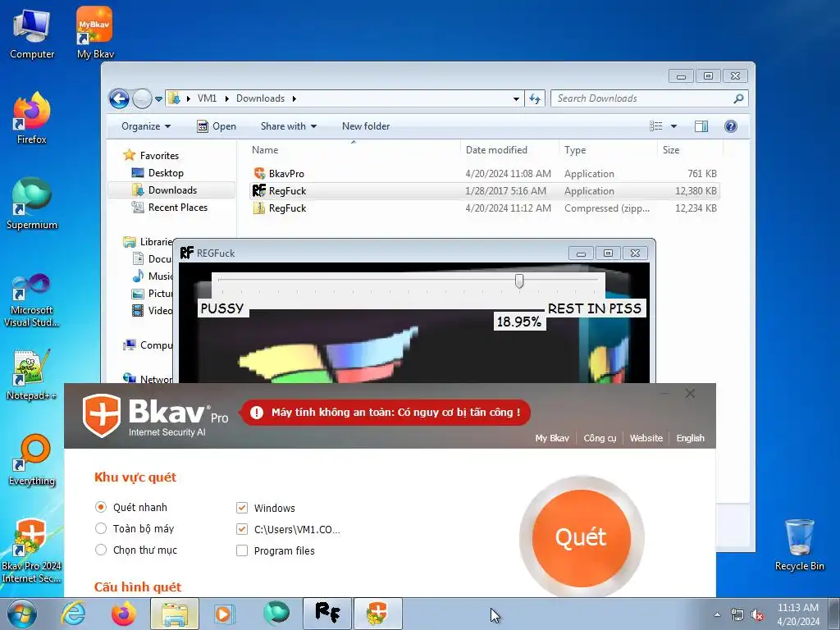Open the Everything search desktop shortcut
Image resolution: width=840 pixels, height=630 pixels.
pos(32,461)
